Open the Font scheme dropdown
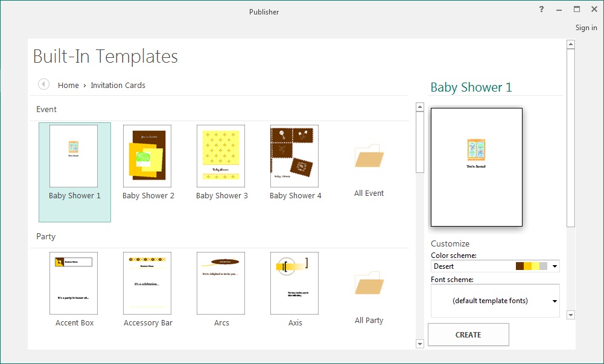604x364 pixels. click(x=495, y=301)
